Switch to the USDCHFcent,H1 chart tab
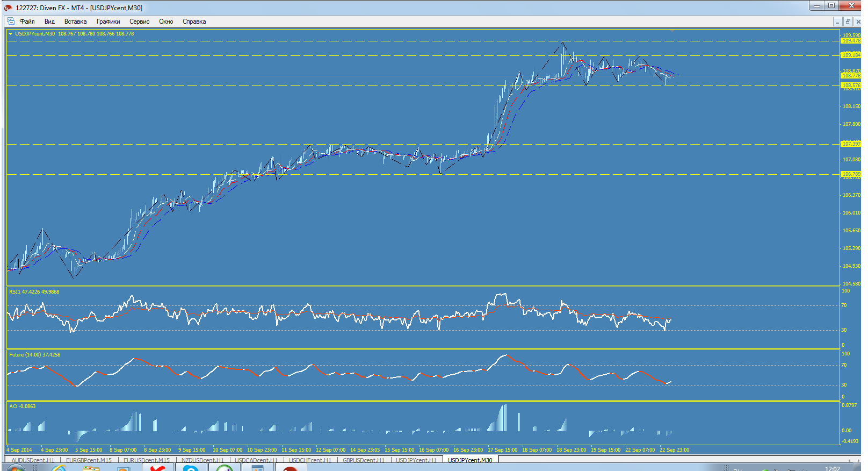This screenshot has height=471, width=868. pos(310,460)
